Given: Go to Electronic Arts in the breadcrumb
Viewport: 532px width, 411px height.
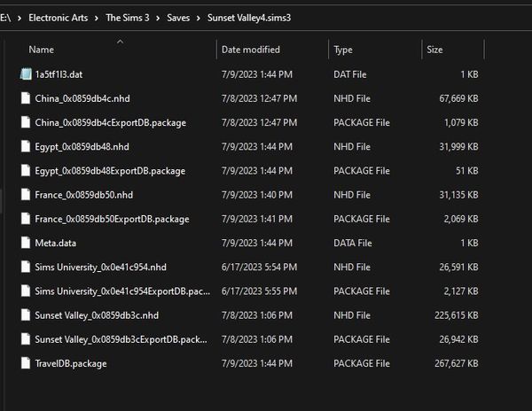Looking at the screenshot, I should point(58,18).
